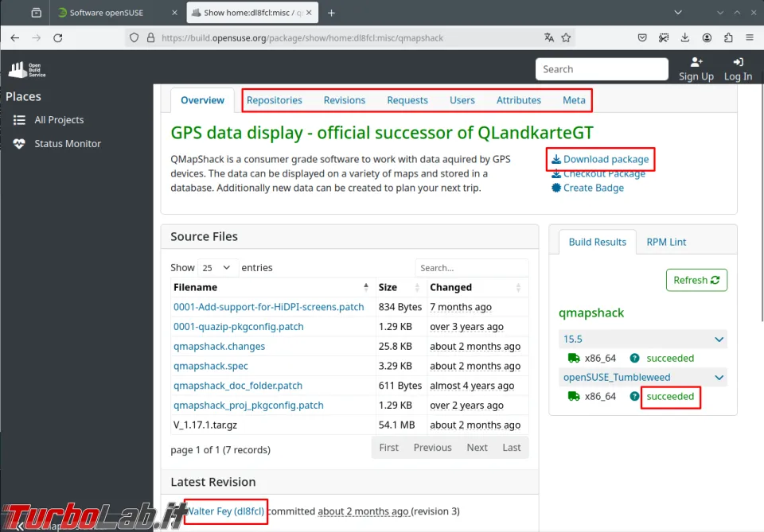The width and height of the screenshot is (764, 532).
Task: Click the Log In icon
Action: [739, 62]
